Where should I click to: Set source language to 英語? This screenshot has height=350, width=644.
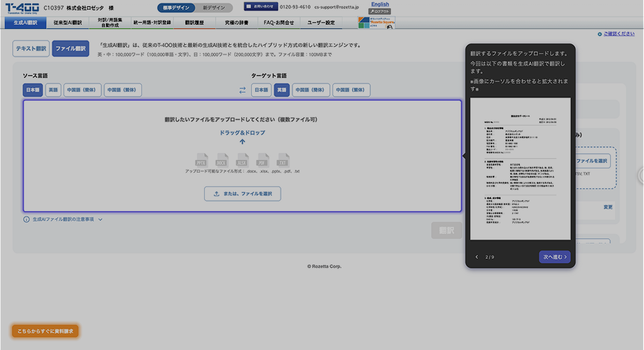53,90
